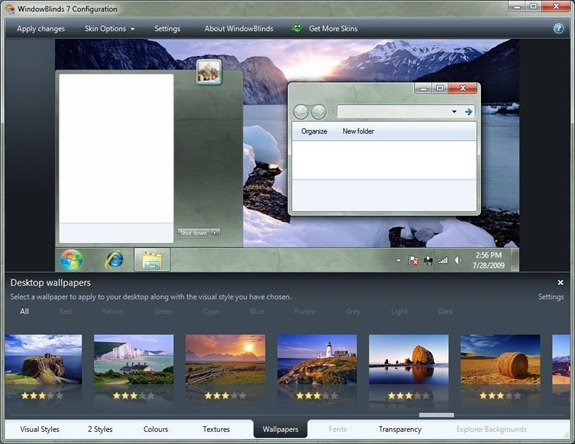Image resolution: width=575 pixels, height=444 pixels.
Task: Click the WindowBlinds title bar app icon
Action: pyautogui.click(x=10, y=8)
